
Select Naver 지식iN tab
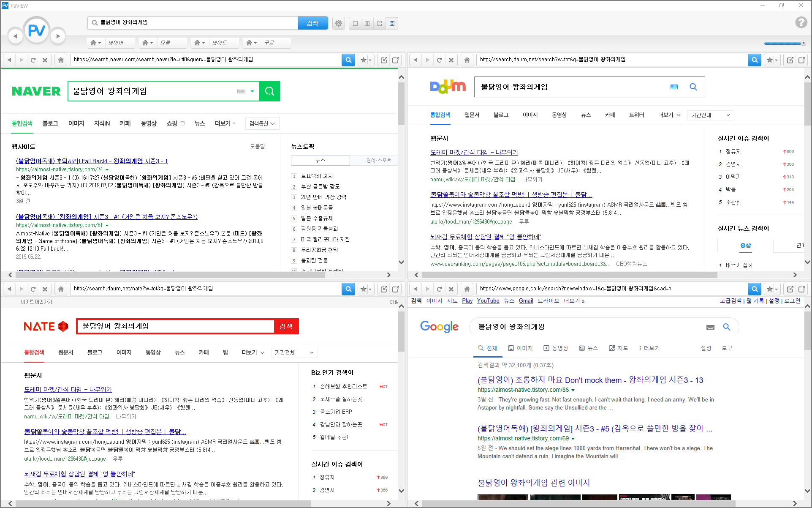tap(102, 123)
